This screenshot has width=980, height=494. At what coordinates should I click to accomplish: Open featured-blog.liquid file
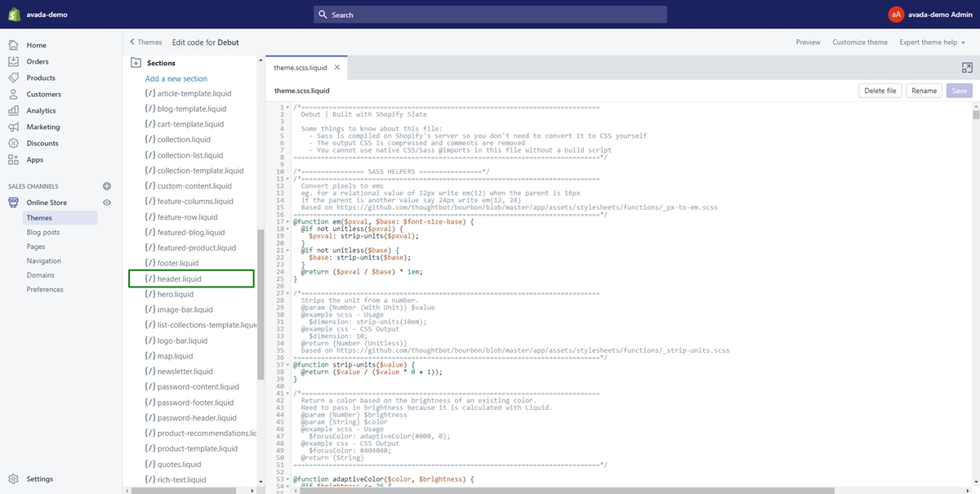185,233
